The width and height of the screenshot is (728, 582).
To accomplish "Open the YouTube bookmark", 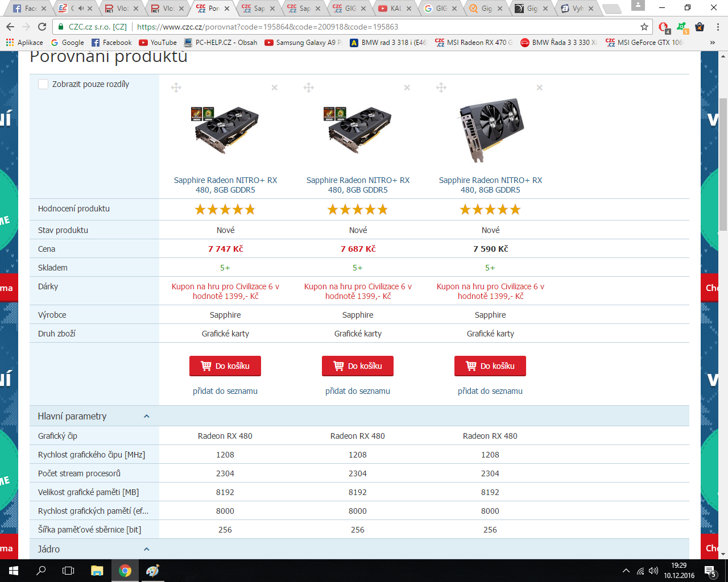I will coord(158,43).
